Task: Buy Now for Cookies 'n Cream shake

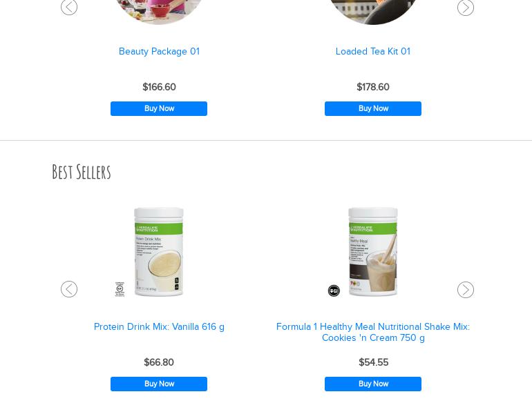Action: click(373, 384)
